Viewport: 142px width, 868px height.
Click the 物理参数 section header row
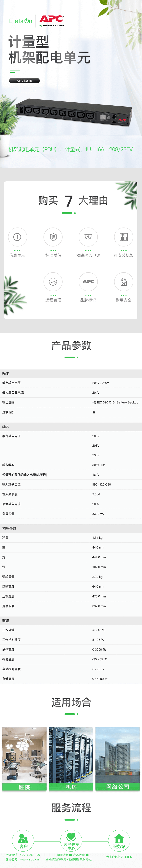(71, 528)
